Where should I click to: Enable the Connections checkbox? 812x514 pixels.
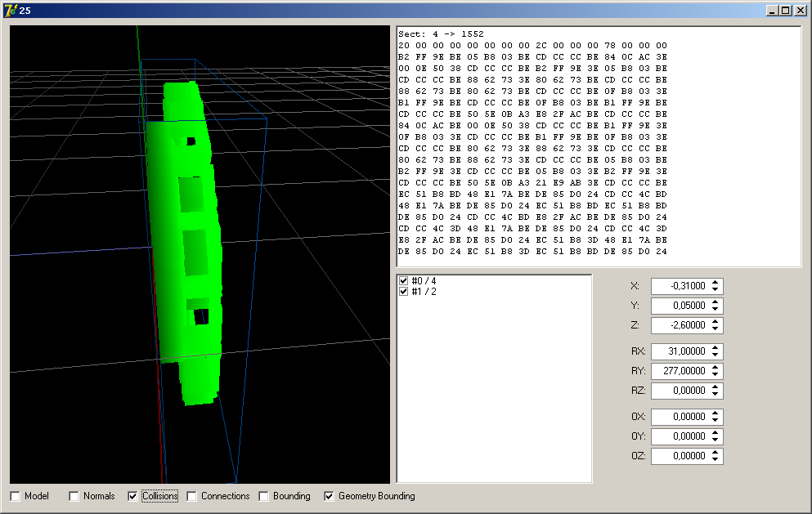point(191,496)
